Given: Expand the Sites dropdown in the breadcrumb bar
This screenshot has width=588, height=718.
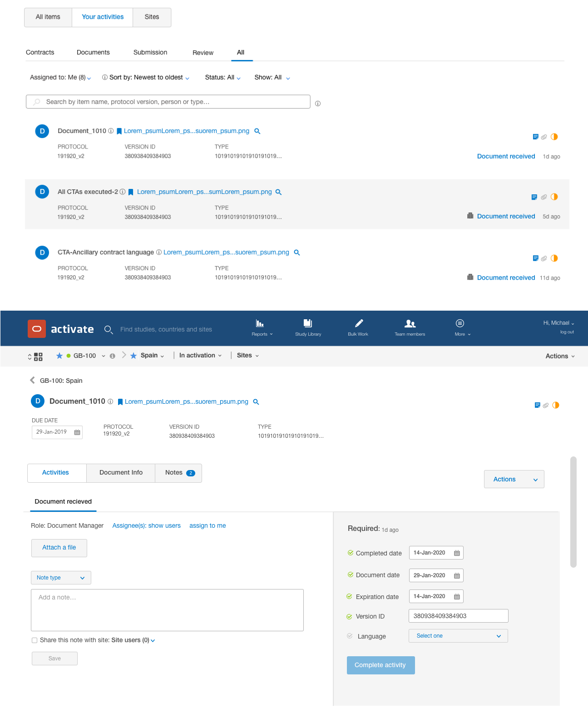Looking at the screenshot, I should pyautogui.click(x=248, y=356).
